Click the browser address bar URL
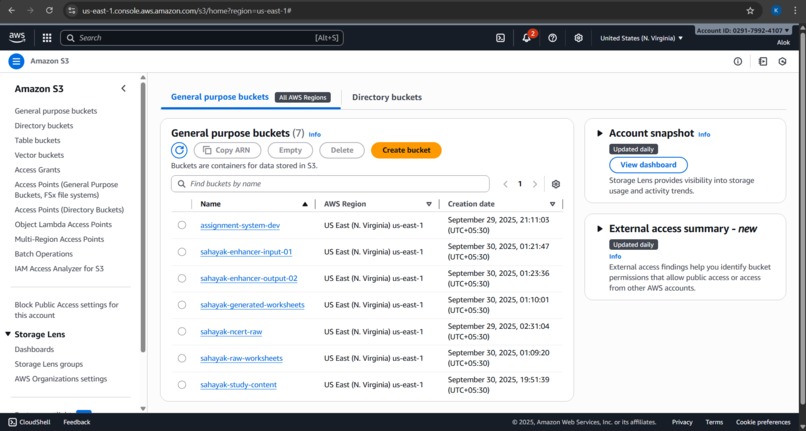The height and width of the screenshot is (431, 806). [187, 11]
